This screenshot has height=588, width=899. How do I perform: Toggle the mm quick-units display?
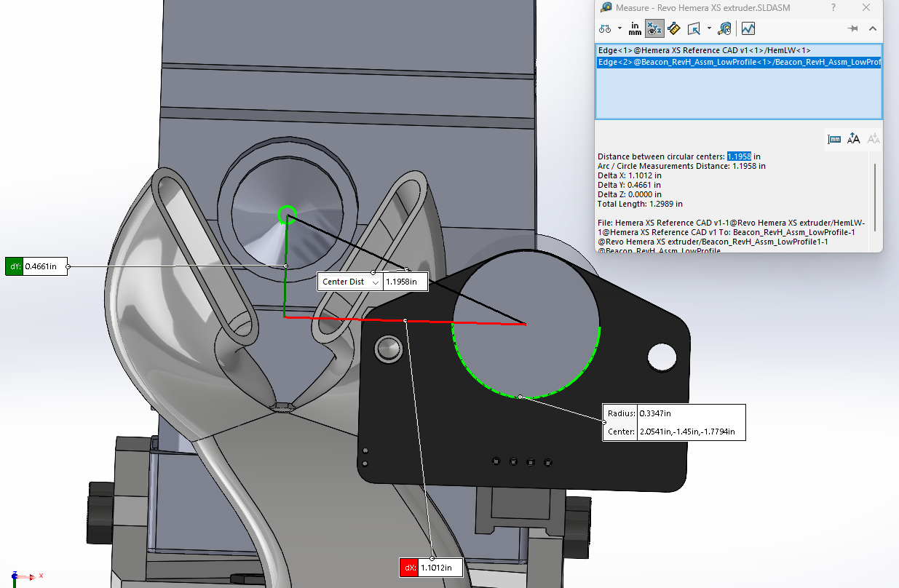(x=835, y=139)
